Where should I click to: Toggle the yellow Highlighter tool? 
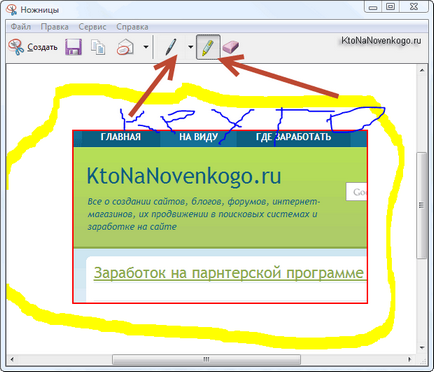[208, 47]
